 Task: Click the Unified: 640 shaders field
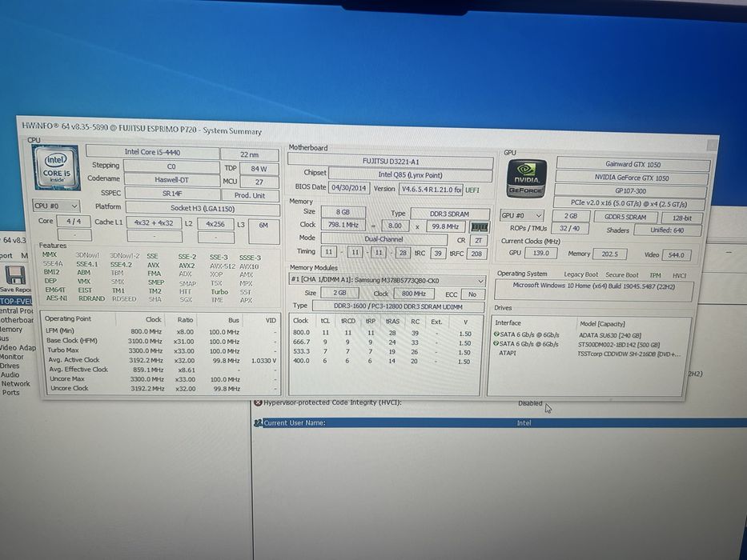[x=668, y=230]
